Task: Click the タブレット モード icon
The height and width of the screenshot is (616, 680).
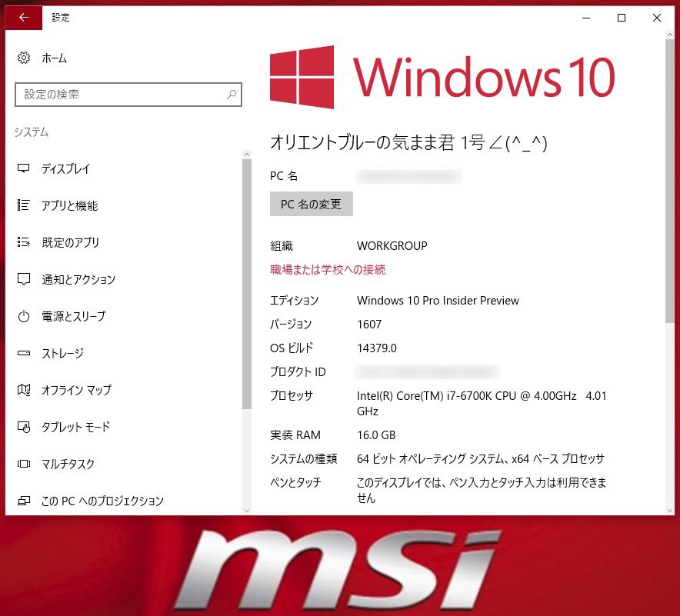Action: [23, 427]
